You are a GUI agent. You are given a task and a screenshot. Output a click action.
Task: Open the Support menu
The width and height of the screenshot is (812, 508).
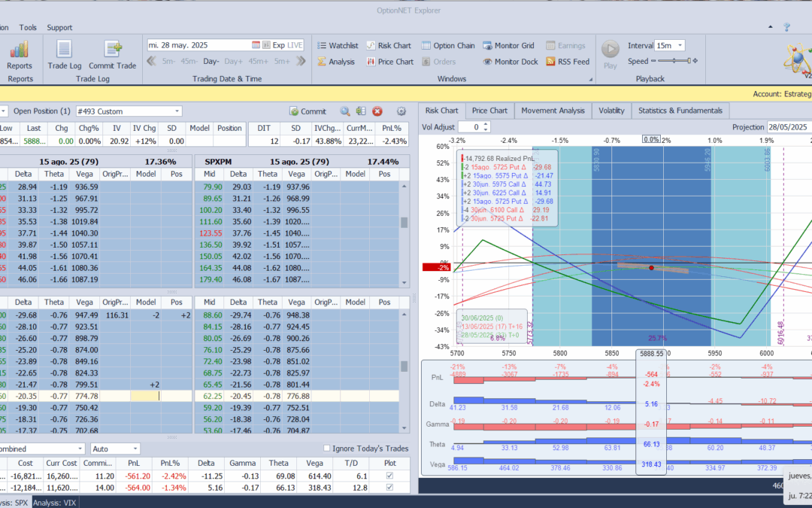(59, 27)
